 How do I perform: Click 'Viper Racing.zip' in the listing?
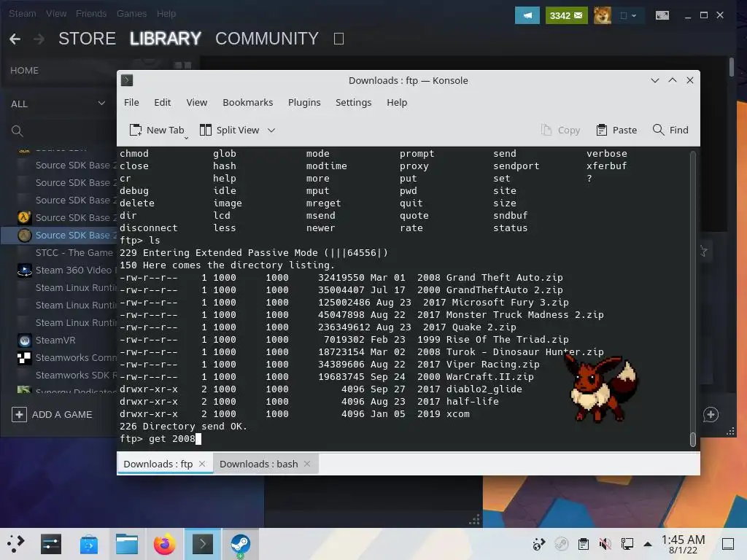pos(493,365)
